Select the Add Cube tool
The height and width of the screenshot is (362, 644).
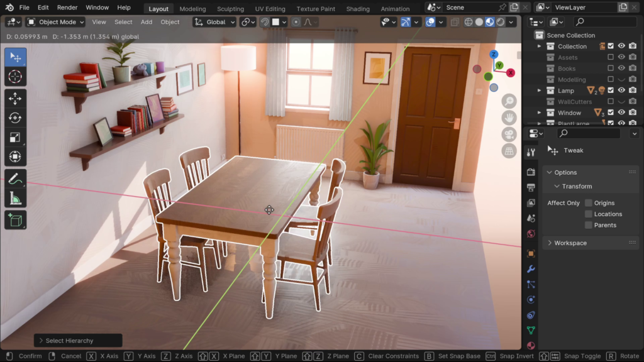point(16,220)
